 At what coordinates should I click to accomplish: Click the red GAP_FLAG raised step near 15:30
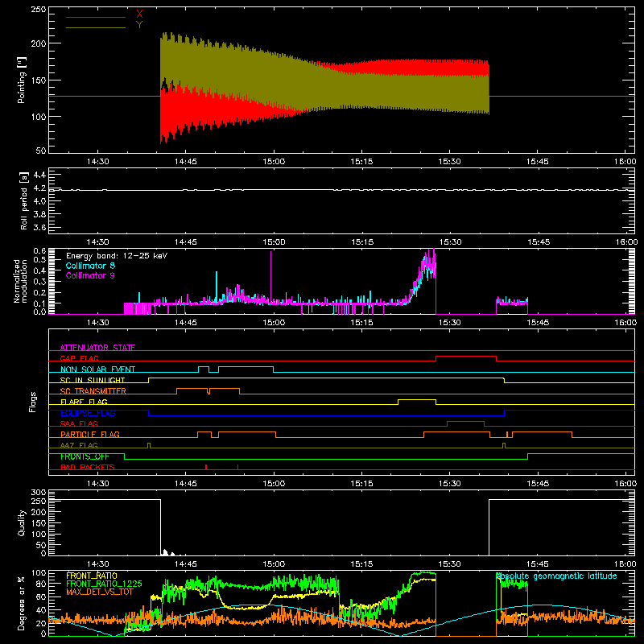[x=466, y=357]
